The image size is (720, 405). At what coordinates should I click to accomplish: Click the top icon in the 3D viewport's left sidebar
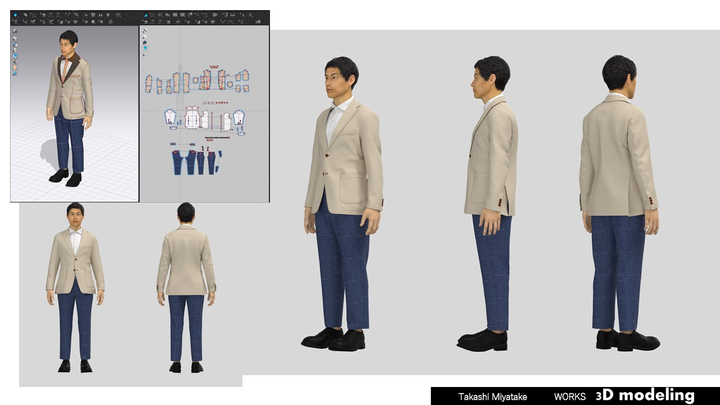pyautogui.click(x=15, y=31)
